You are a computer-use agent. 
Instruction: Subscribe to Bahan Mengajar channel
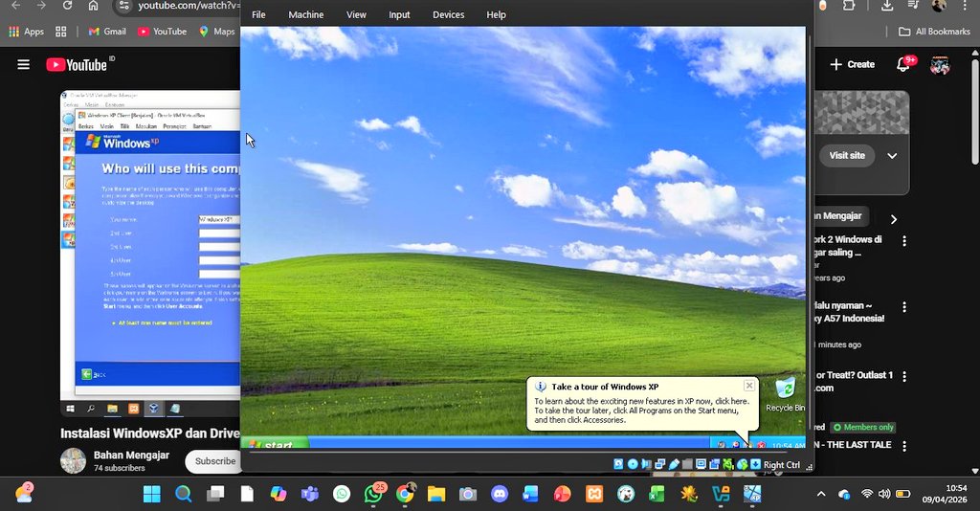(213, 461)
